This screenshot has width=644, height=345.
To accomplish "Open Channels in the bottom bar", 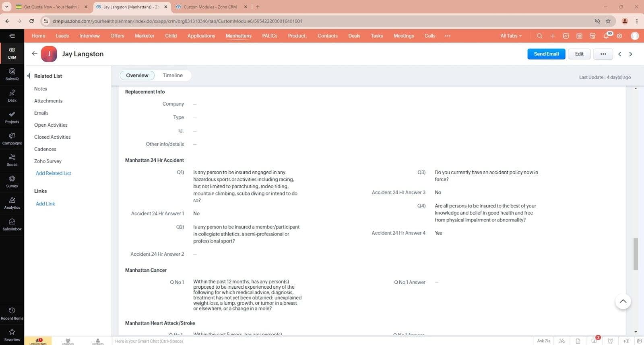I will (68, 341).
